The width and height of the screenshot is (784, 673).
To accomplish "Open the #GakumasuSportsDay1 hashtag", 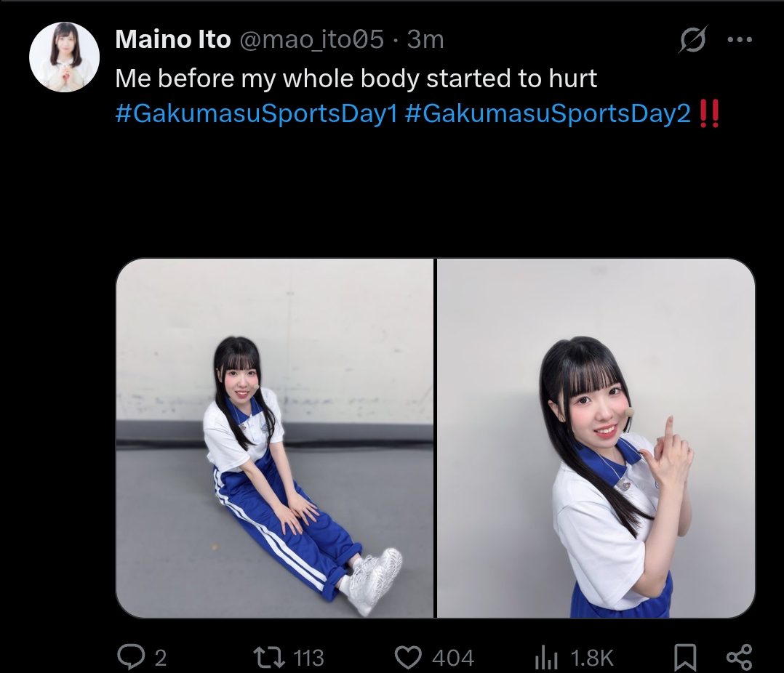I will (257, 113).
